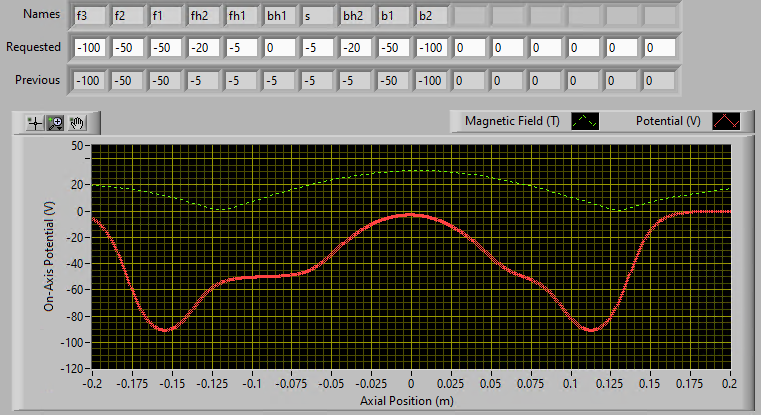Click the b1 name field
Image resolution: width=761 pixels, height=415 pixels.
pyautogui.click(x=394, y=16)
